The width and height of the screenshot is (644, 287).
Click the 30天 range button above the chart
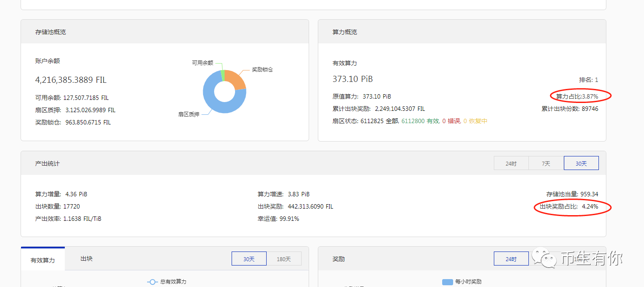249,258
